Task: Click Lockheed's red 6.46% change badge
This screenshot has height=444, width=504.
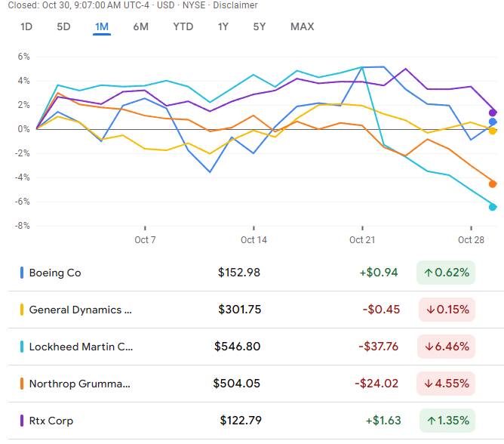Action: click(x=447, y=347)
